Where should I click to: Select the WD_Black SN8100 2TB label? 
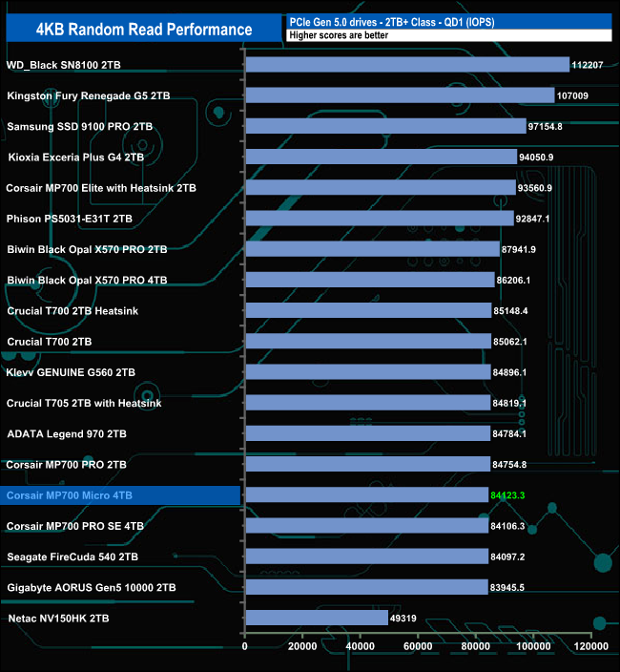63,65
